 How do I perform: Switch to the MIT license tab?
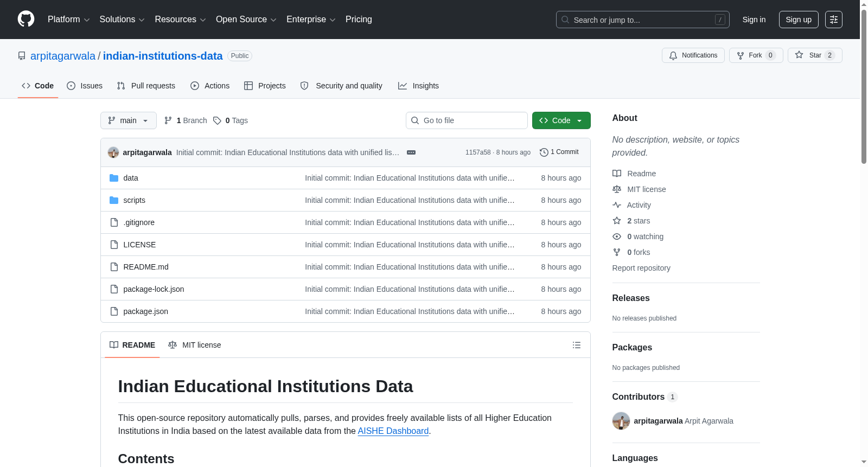click(195, 345)
